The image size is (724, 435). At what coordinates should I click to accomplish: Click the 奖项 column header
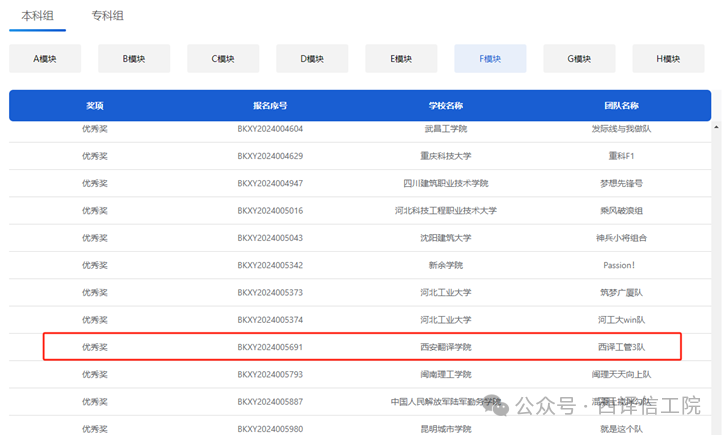click(x=95, y=105)
